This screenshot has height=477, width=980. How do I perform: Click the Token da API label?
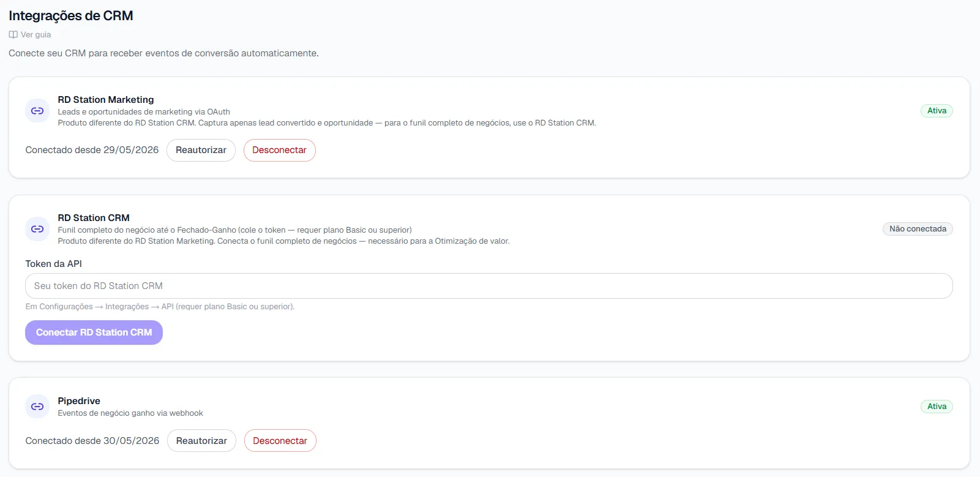(53, 264)
